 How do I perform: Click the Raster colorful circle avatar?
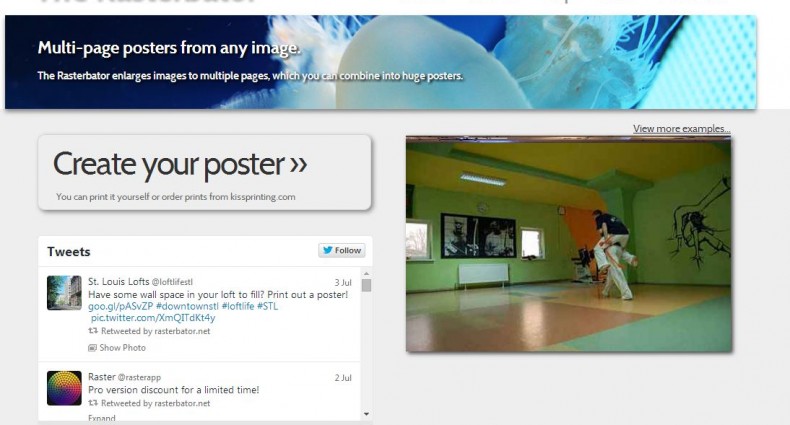[x=64, y=388]
